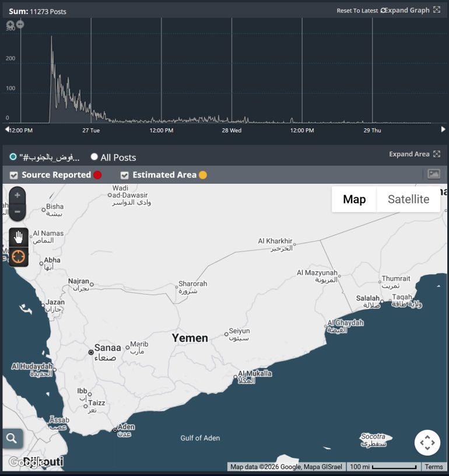Zoom in the graph with plus icon
Image resolution: width=449 pixels, height=476 pixels.
[x=10, y=24]
